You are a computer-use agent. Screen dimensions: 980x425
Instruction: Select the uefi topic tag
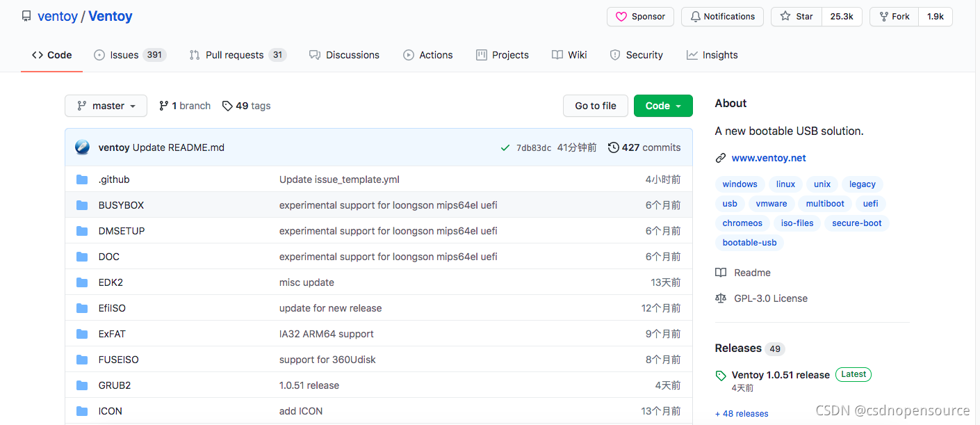point(871,204)
